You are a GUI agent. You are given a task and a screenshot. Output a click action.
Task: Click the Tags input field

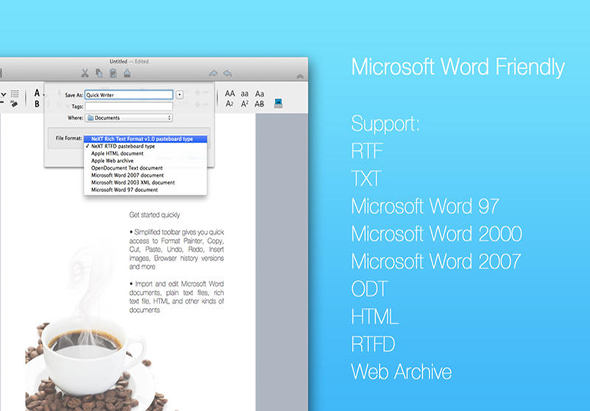pyautogui.click(x=129, y=107)
